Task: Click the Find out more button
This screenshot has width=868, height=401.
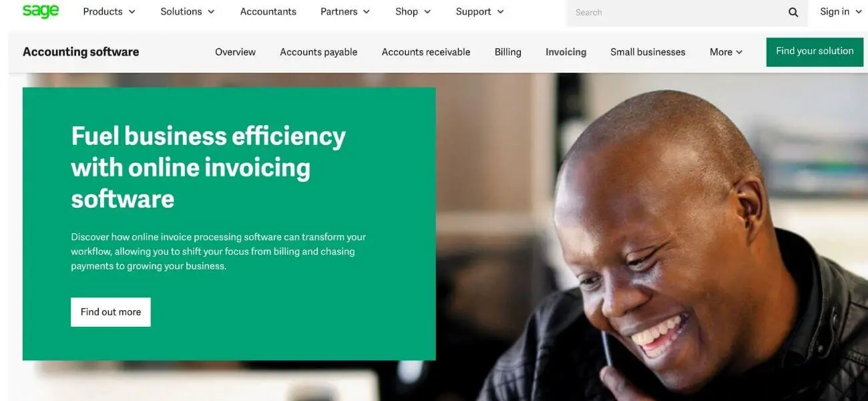Action: click(111, 312)
